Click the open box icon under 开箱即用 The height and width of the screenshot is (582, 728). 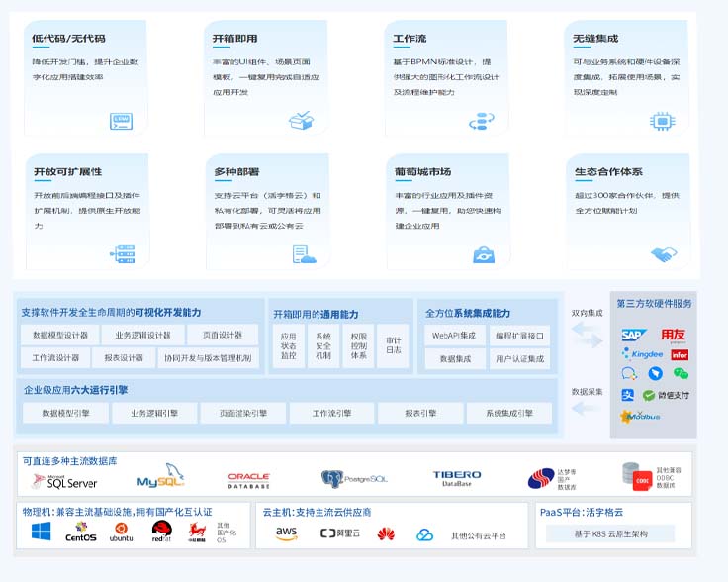(301, 121)
